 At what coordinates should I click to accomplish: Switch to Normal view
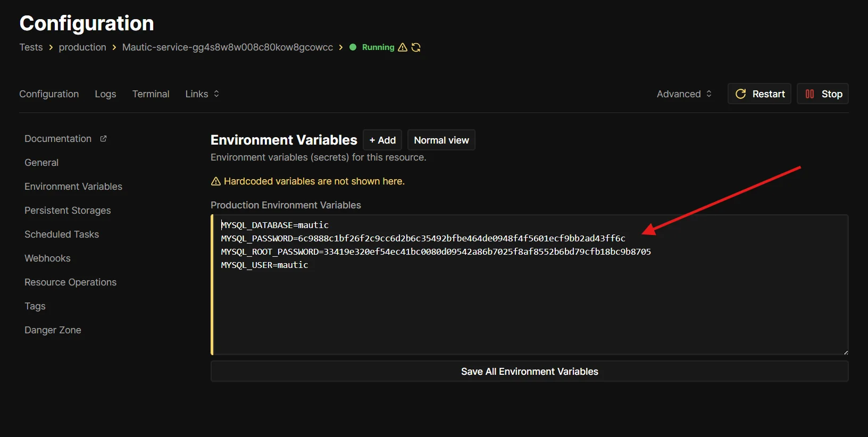441,140
